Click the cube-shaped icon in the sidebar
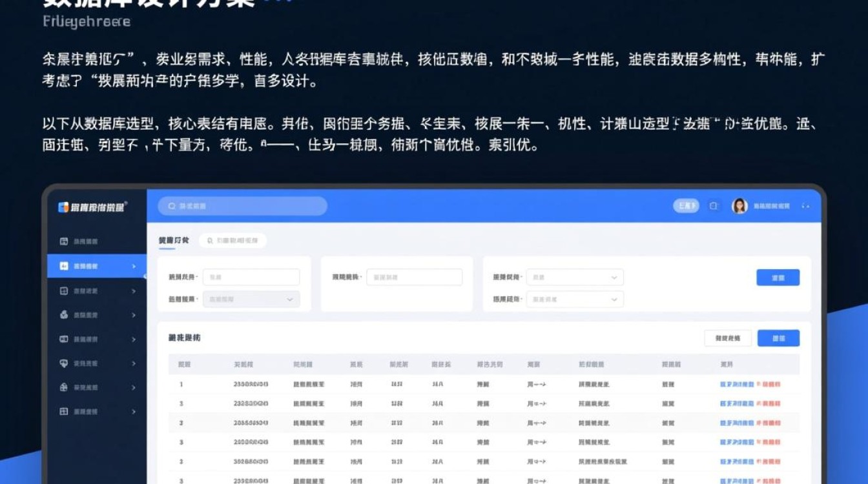Screen dimensions: 868x484 point(64,315)
